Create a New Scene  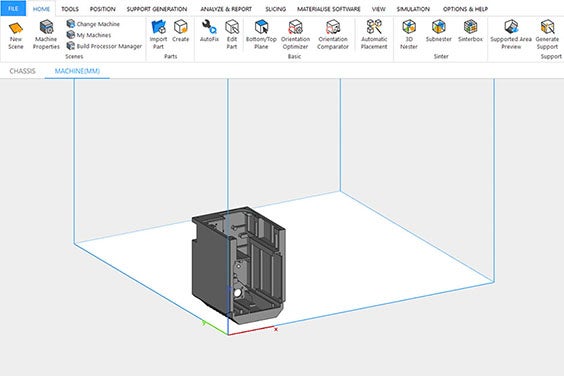[16, 35]
